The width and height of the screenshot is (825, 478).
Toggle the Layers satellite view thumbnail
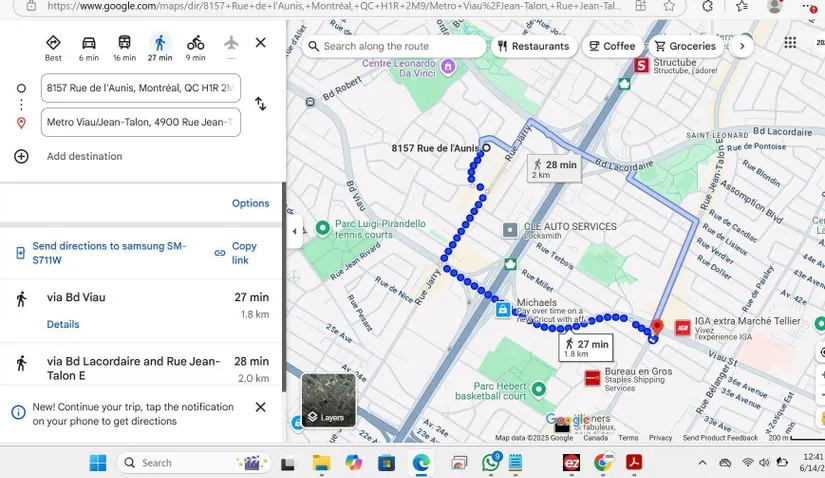tap(329, 400)
